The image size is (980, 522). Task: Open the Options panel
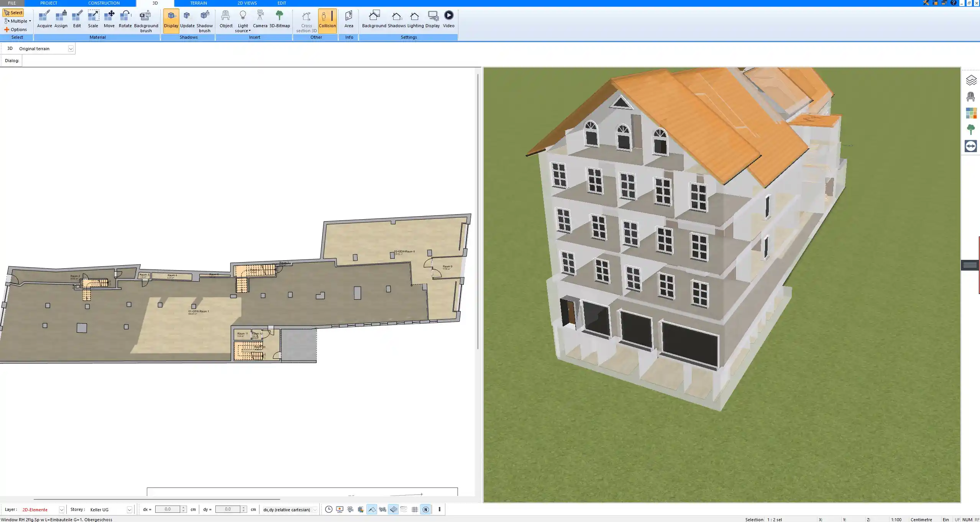(17, 29)
